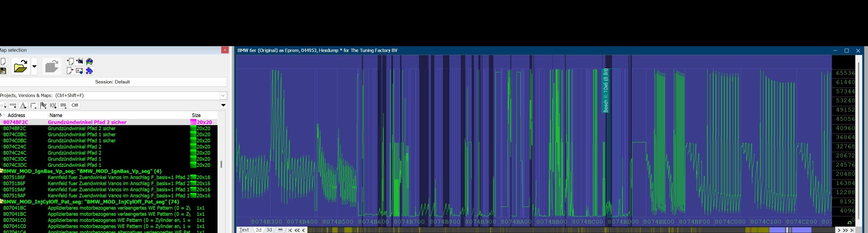Viewport: 868px width, 233px height.
Task: Close the Map selection panel
Action: click(225, 50)
